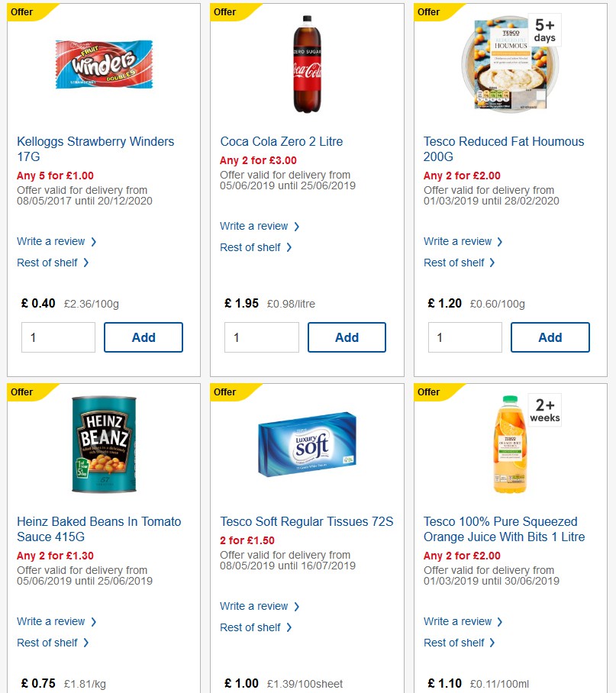Open Tesco Soft Regular Tissues 72S listing
The image size is (616, 693).
(x=307, y=521)
